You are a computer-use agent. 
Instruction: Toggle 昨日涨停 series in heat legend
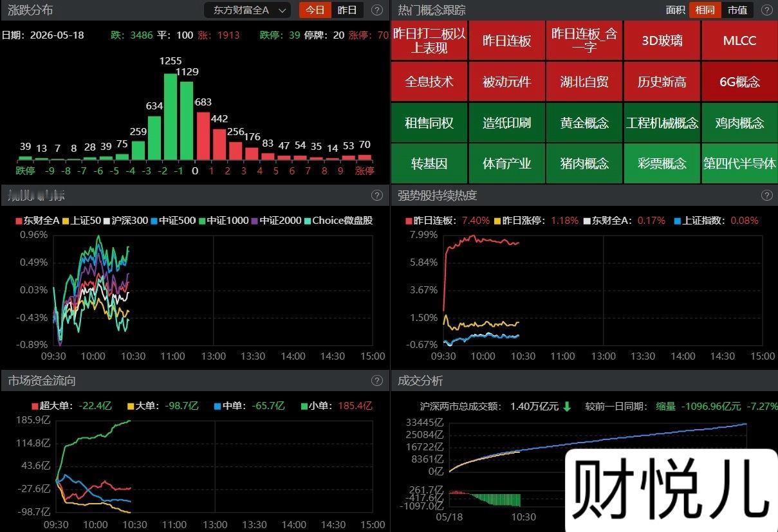click(537, 221)
